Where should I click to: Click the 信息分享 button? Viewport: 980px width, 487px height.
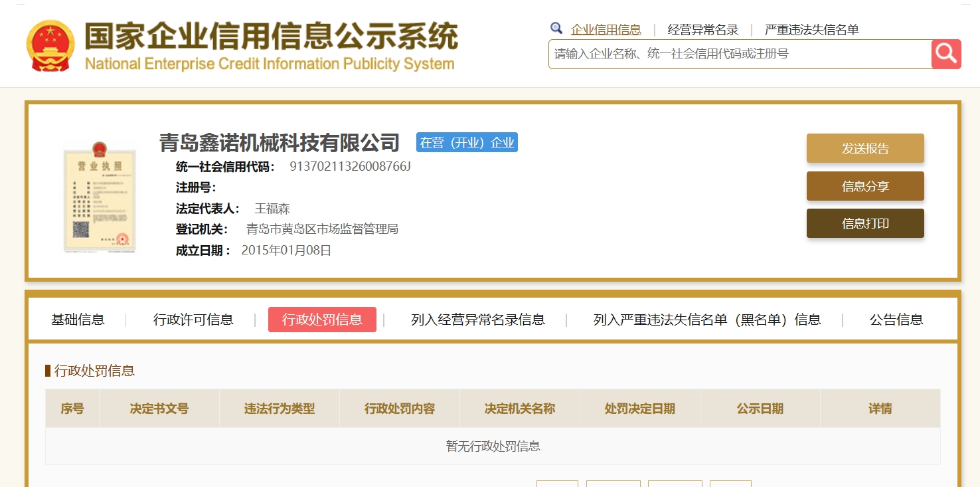[x=865, y=186]
